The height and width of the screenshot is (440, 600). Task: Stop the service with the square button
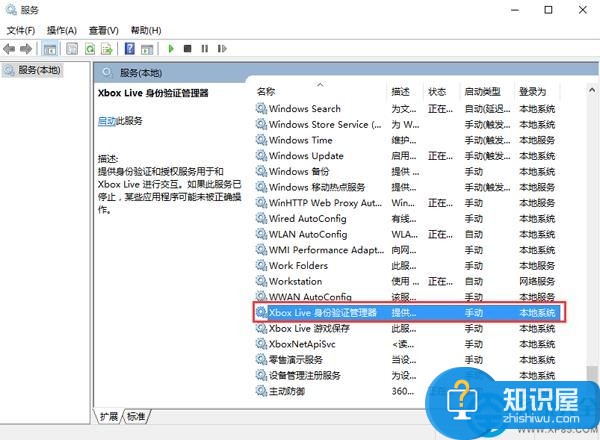188,49
